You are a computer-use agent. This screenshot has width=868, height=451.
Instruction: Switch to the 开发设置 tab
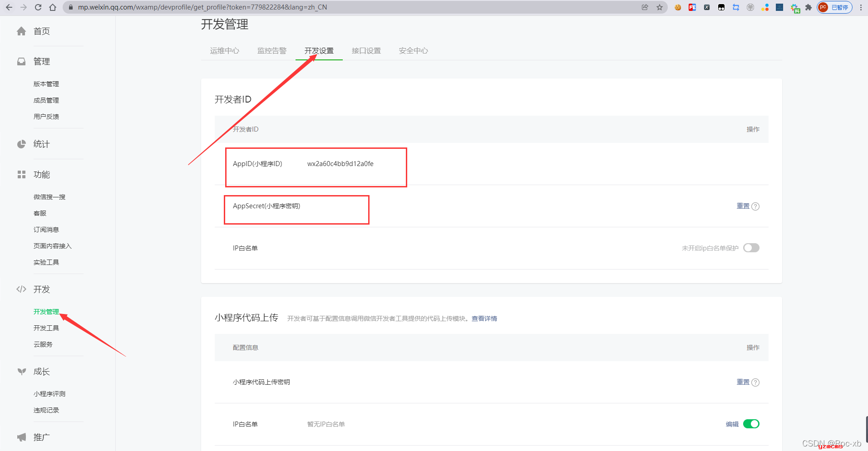319,51
